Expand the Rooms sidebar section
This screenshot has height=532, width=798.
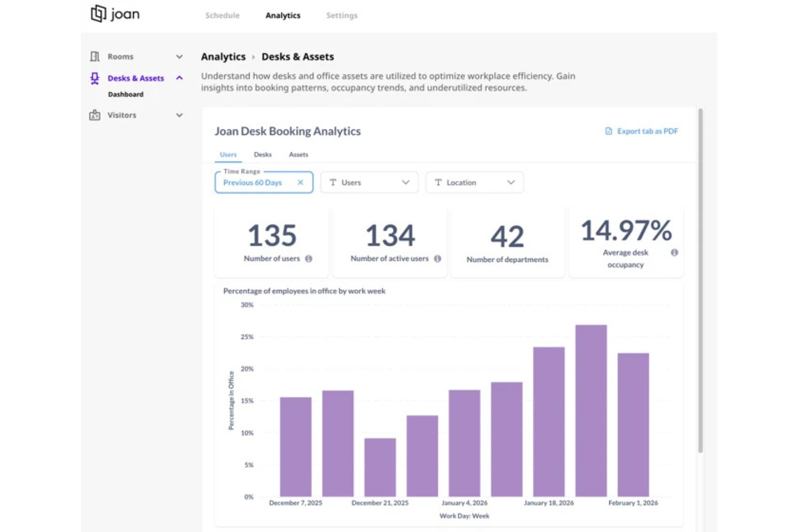click(180, 57)
